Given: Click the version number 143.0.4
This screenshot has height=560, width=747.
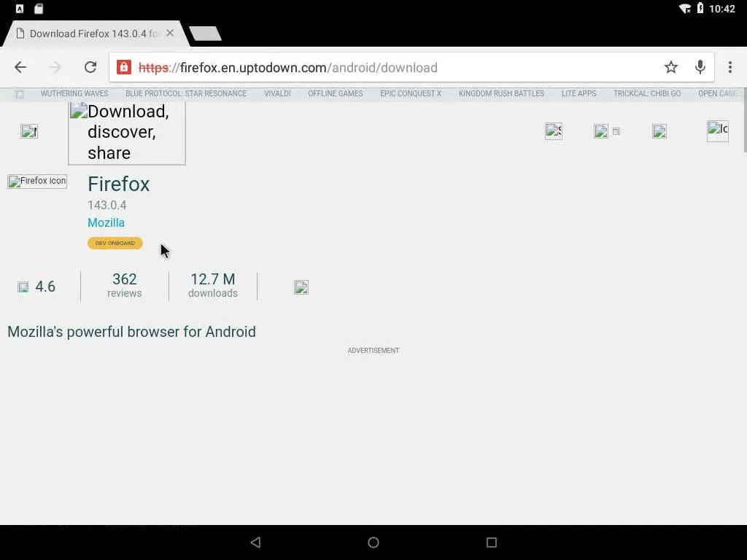Looking at the screenshot, I should 107,205.
